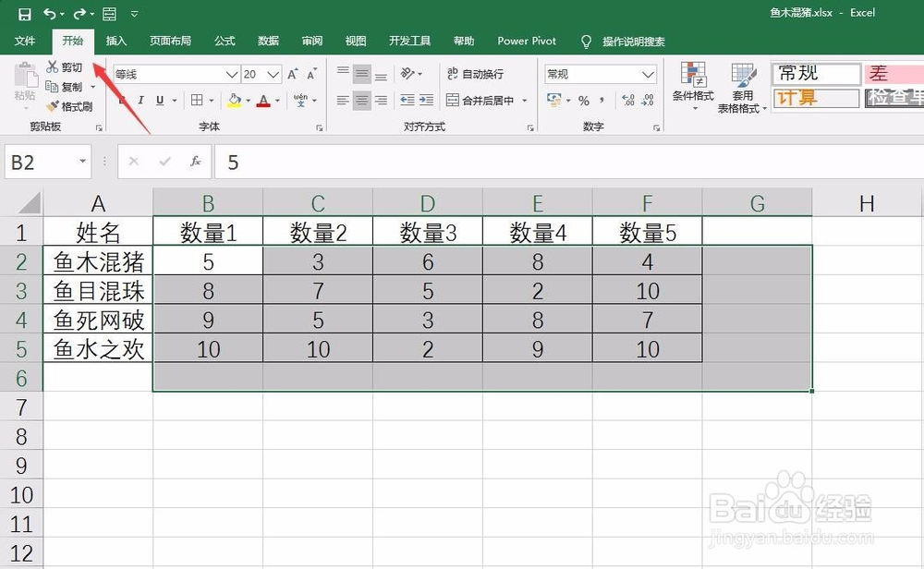This screenshot has width=924, height=569.
Task: Click the accounting number format icon
Action: click(553, 100)
